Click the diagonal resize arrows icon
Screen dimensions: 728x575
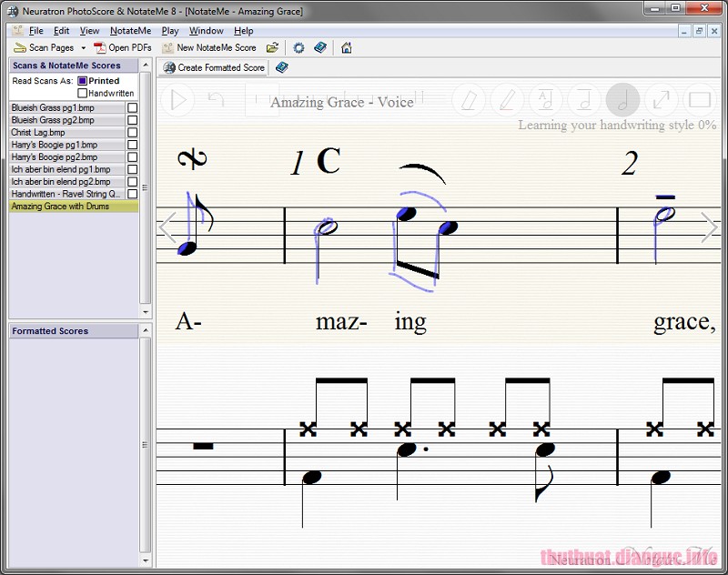coord(662,100)
